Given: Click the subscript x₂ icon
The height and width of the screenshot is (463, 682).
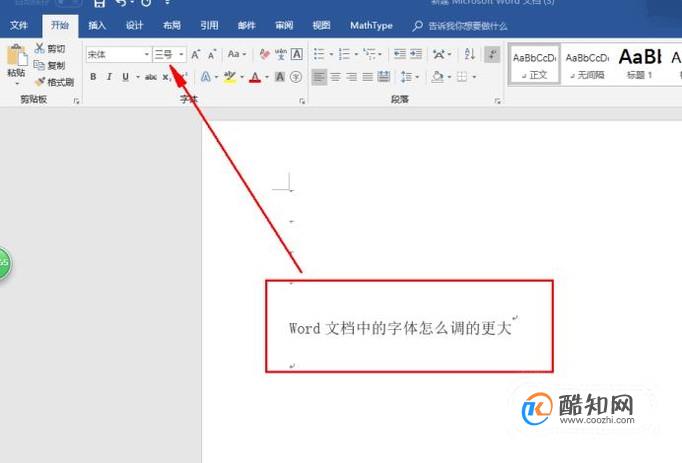Looking at the screenshot, I should coord(167,77).
